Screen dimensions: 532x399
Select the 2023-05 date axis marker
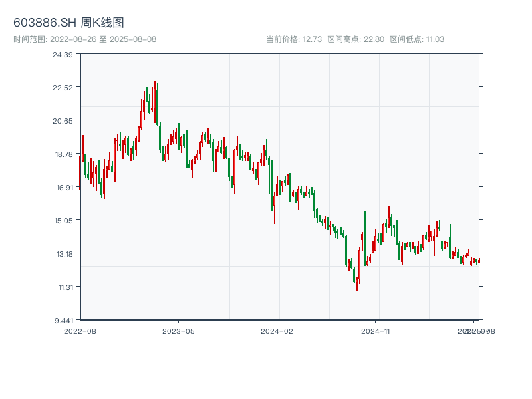click(178, 331)
